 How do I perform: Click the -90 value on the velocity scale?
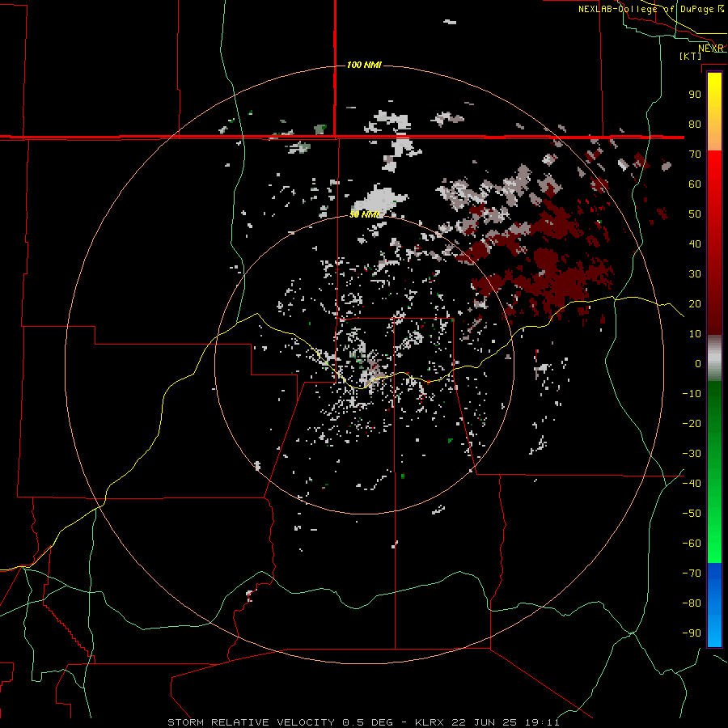(692, 633)
